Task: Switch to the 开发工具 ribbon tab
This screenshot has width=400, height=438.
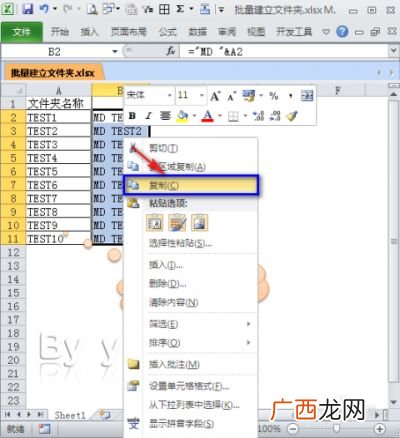Action: (x=294, y=32)
